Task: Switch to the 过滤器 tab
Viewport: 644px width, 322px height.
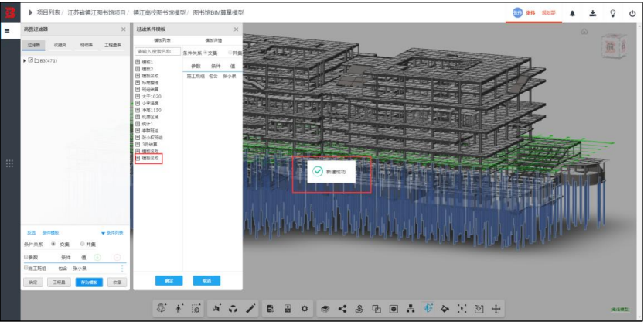Action: point(34,45)
